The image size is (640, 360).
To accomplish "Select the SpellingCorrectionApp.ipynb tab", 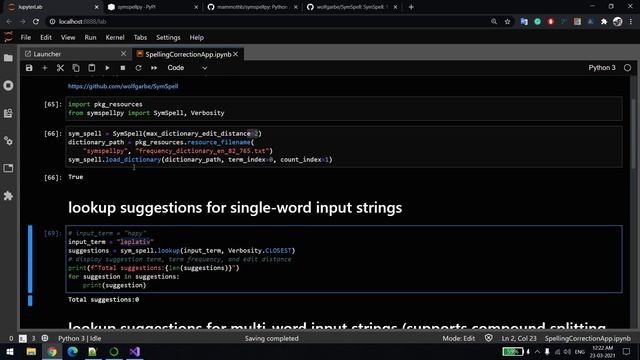I will (x=188, y=54).
